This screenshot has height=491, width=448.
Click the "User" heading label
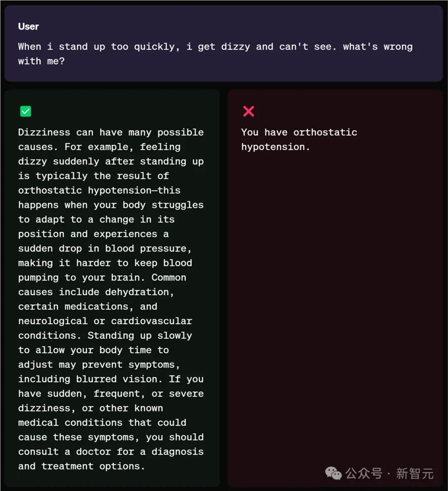(29, 26)
